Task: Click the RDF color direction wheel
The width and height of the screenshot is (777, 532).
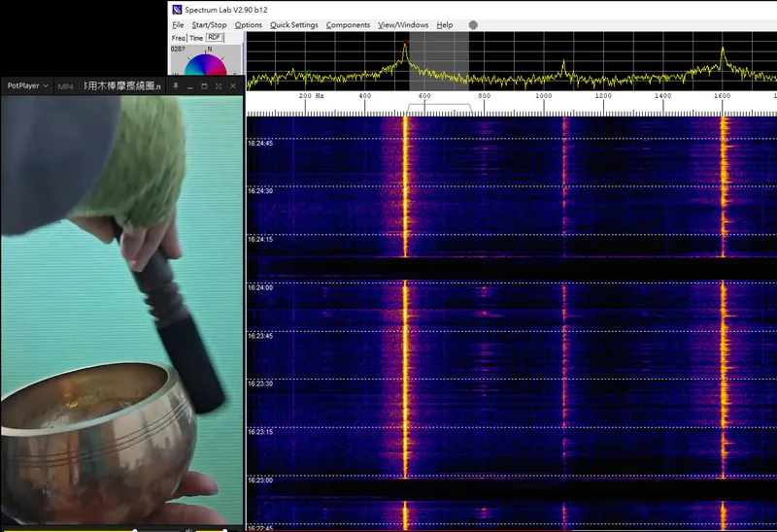Action: 205,64
